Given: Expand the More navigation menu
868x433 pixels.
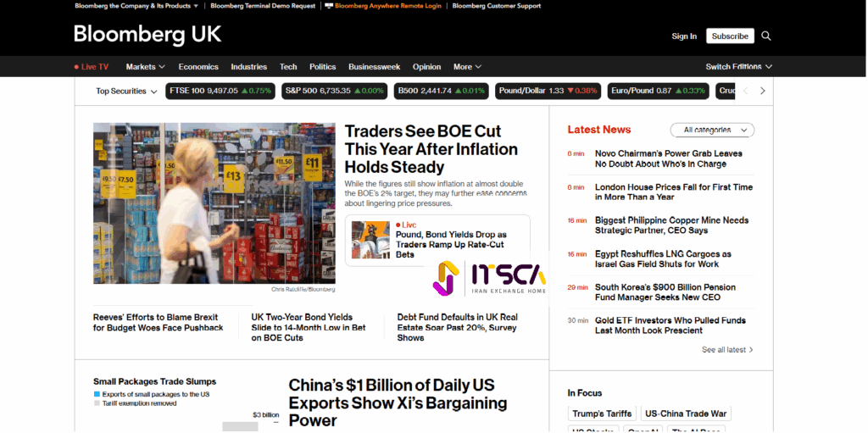Looking at the screenshot, I should tap(467, 67).
